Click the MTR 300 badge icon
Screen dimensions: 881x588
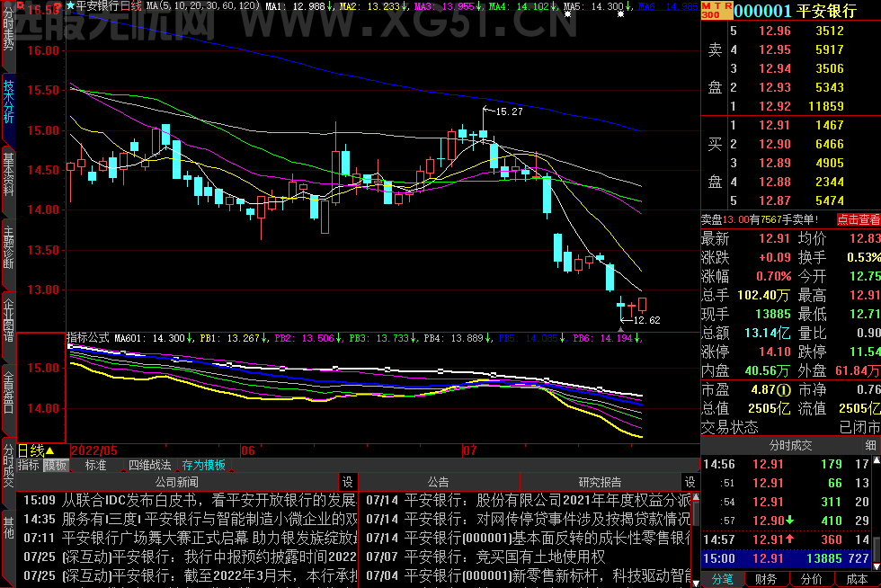(x=716, y=10)
